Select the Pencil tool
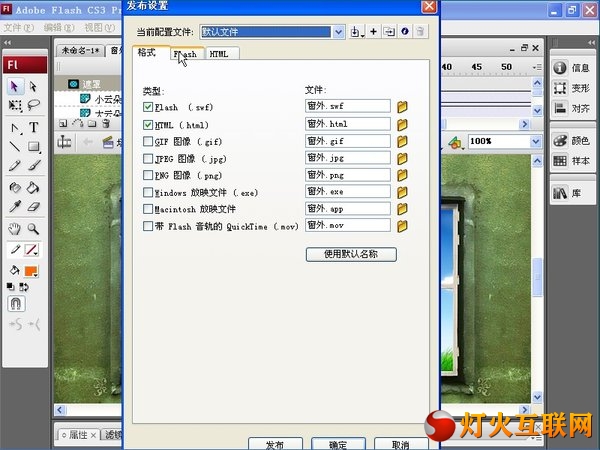The width and height of the screenshot is (600, 450). [x=15, y=165]
